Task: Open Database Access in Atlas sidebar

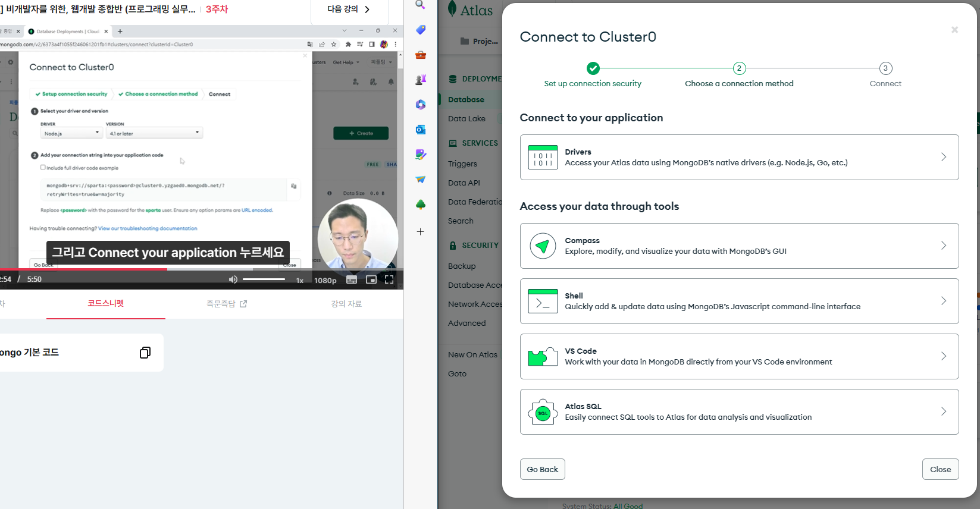Action: tap(475, 285)
